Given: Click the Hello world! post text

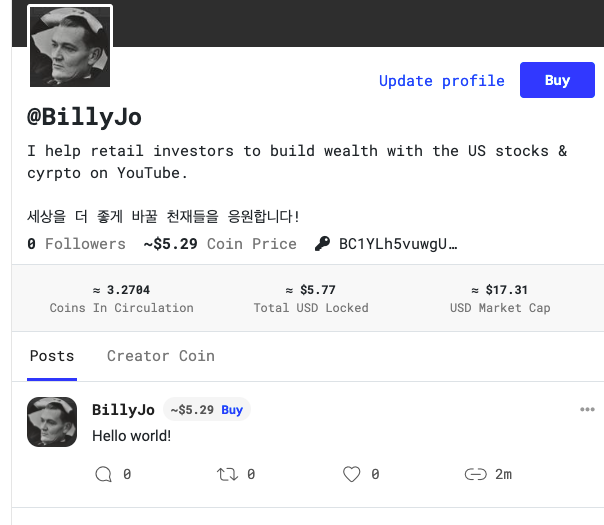Looking at the screenshot, I should tap(131, 436).
